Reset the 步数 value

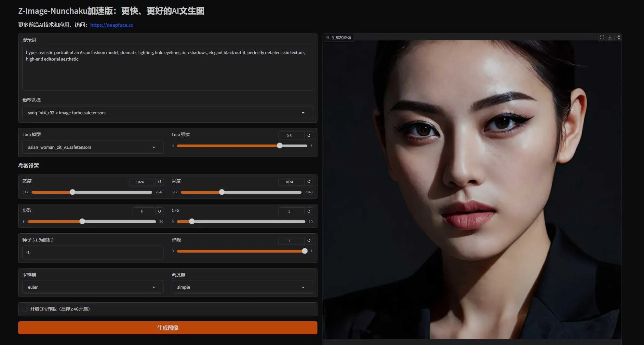[x=159, y=211]
